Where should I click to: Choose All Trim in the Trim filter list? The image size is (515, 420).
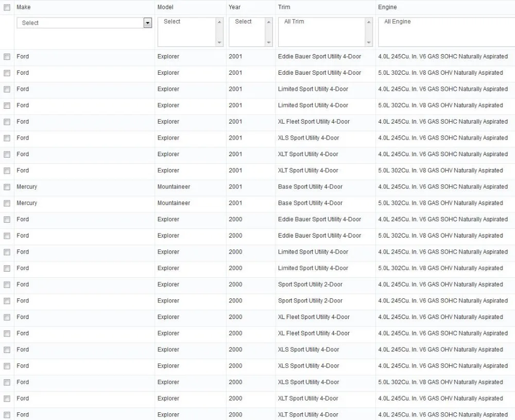click(x=294, y=21)
